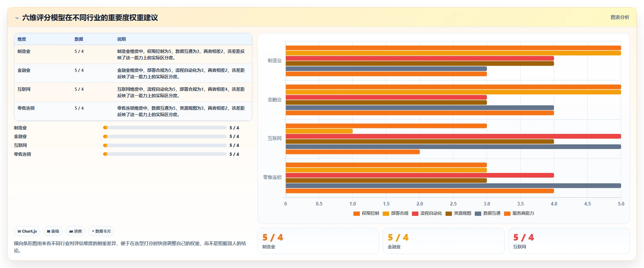This screenshot has width=644, height=268.
Task: Click the red color box of 流程自动化 legend
Action: pyautogui.click(x=415, y=214)
